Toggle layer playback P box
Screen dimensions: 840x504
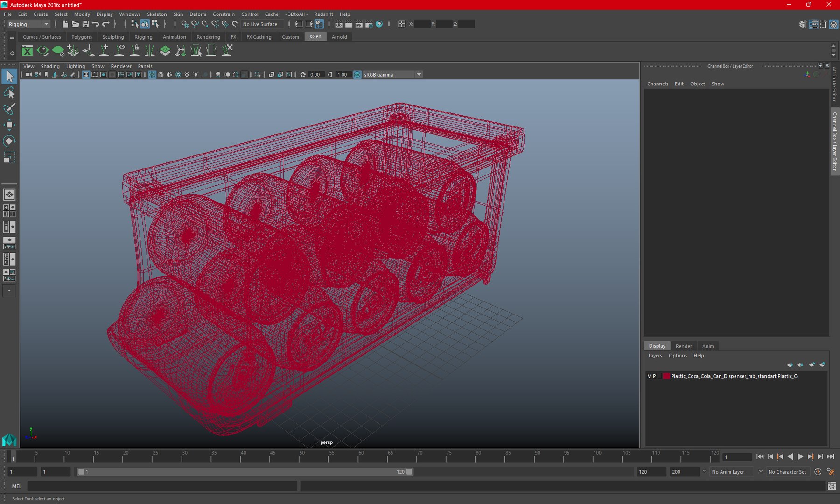654,376
